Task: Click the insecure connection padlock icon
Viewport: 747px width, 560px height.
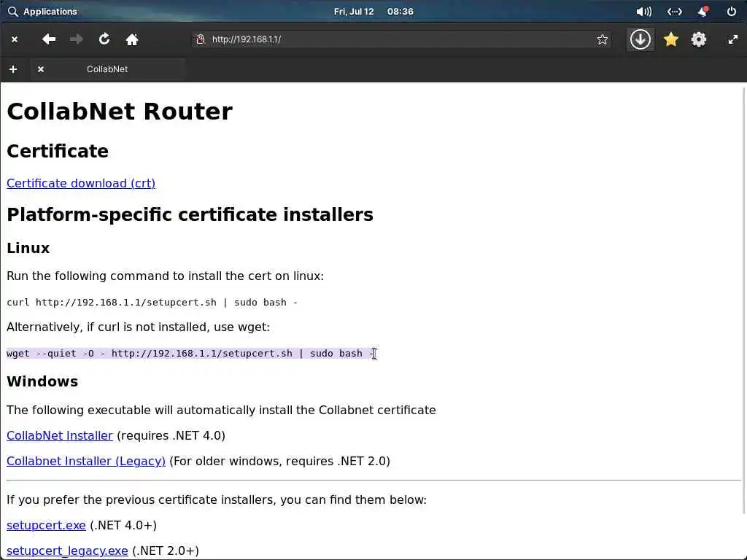Action: (x=201, y=39)
